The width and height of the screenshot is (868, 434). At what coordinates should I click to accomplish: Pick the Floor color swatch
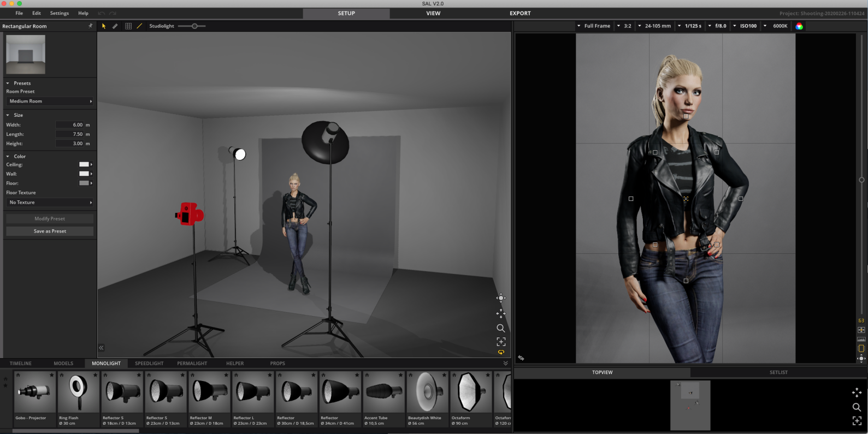point(84,183)
